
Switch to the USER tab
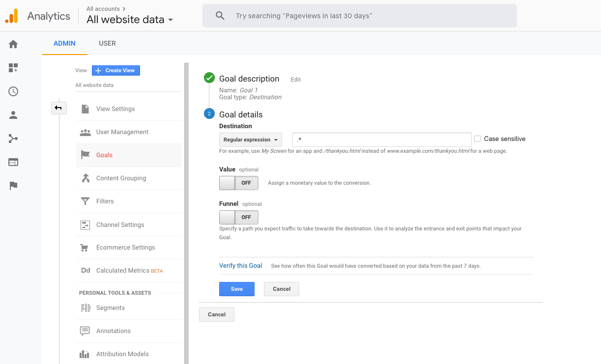point(107,43)
